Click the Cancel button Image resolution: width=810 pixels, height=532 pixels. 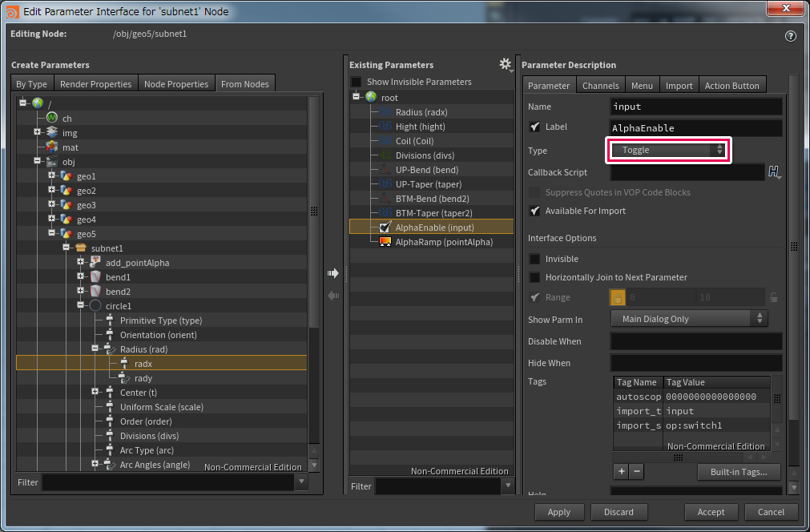[x=771, y=512]
